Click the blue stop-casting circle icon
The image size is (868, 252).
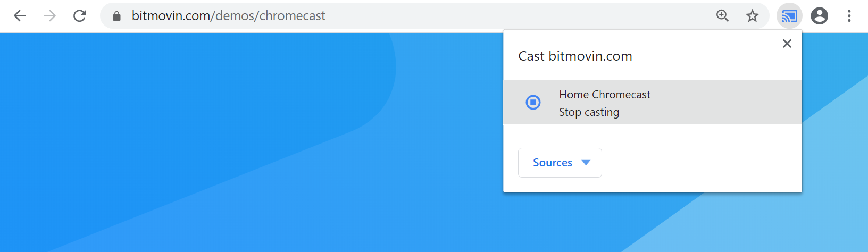click(533, 102)
